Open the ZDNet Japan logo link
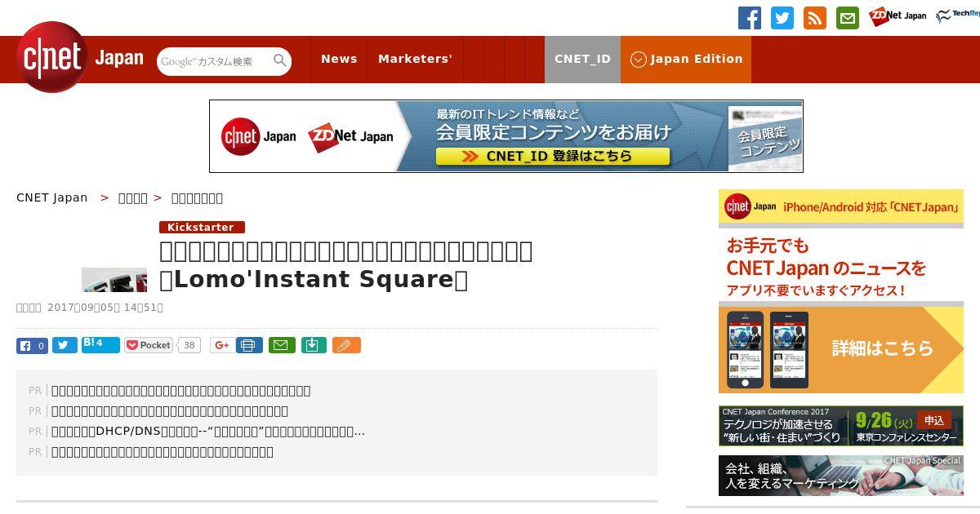Screen dimensions: 980x514 (x=898, y=16)
